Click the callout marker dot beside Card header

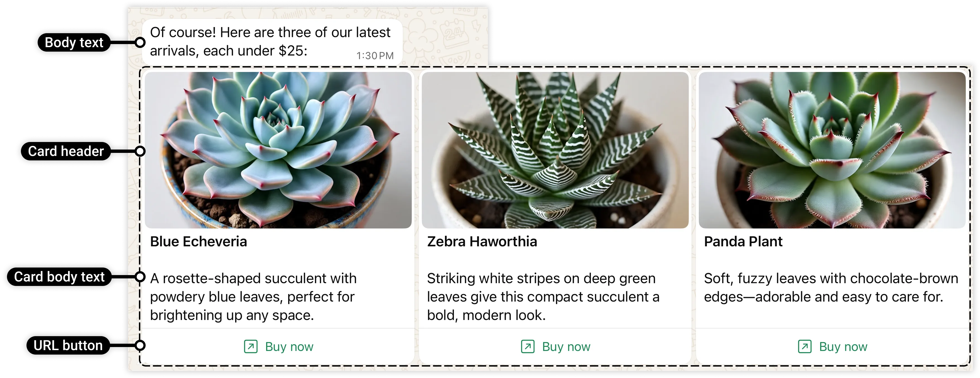[x=140, y=151]
